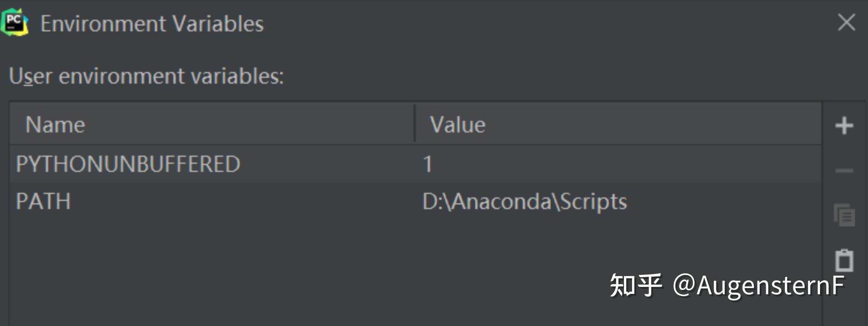Click the Environment Variables title text
Screen dimensions: 868x326
(152, 24)
